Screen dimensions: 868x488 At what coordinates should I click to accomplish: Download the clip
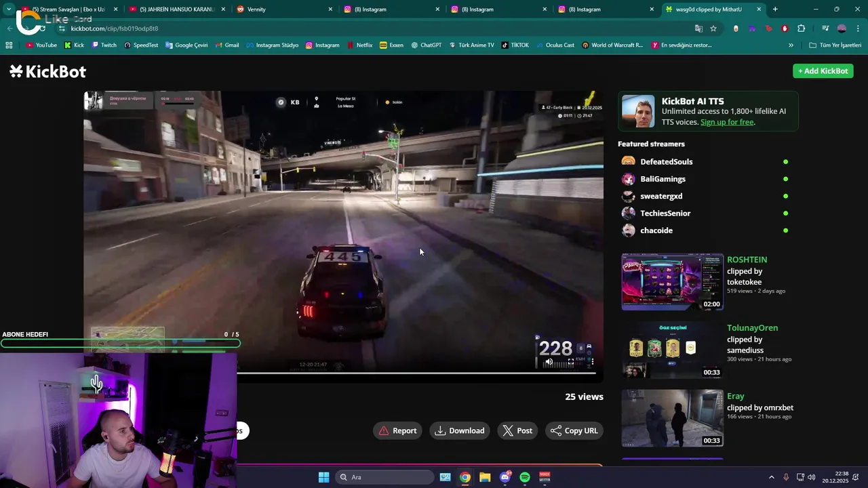tap(460, 430)
